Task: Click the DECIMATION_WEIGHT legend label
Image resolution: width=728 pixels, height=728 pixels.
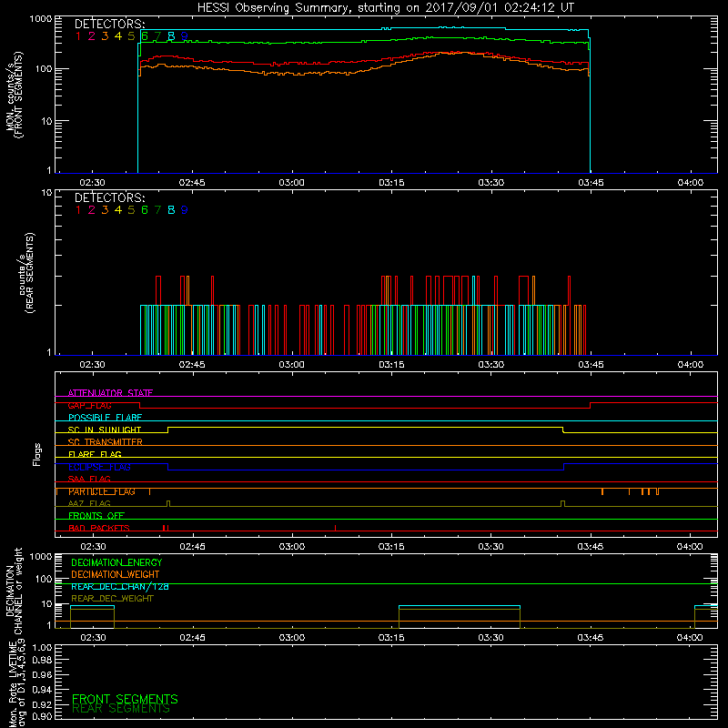Action: tap(116, 575)
